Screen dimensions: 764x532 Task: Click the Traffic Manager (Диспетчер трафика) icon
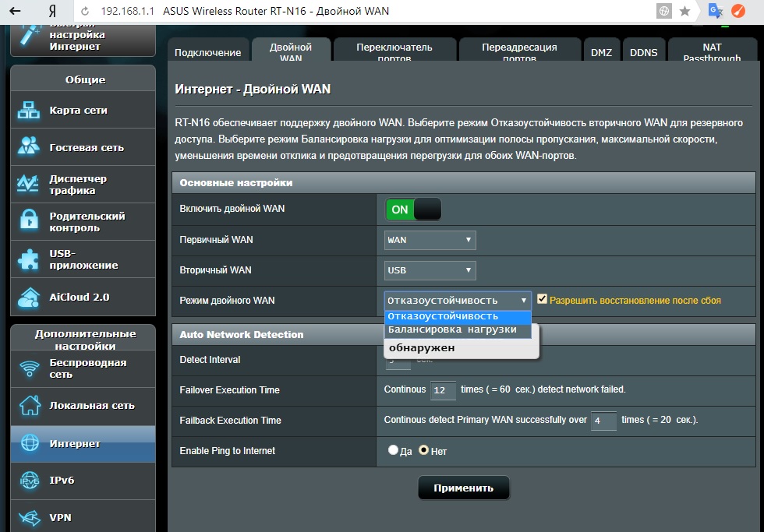tap(29, 185)
